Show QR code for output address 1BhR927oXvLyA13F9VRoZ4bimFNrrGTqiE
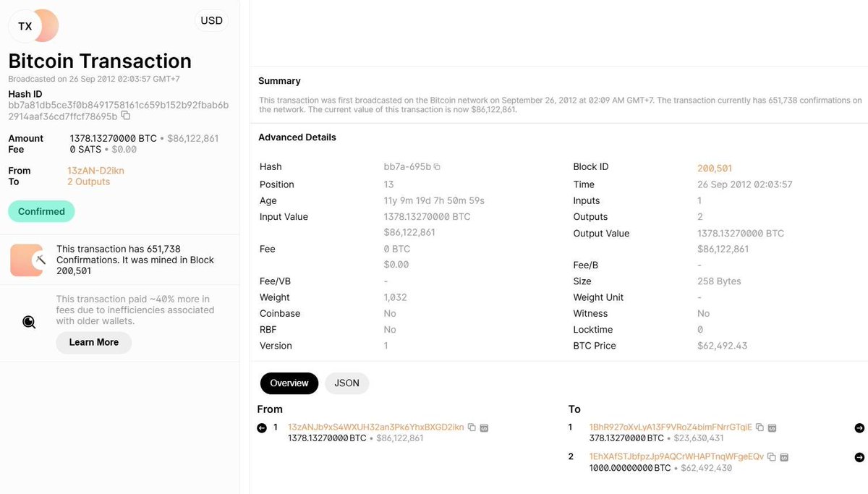 pyautogui.click(x=771, y=427)
